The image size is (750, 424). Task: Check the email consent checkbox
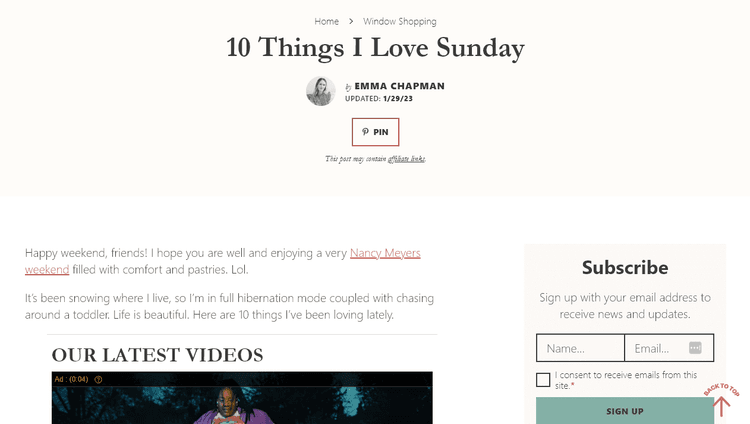[x=543, y=380]
